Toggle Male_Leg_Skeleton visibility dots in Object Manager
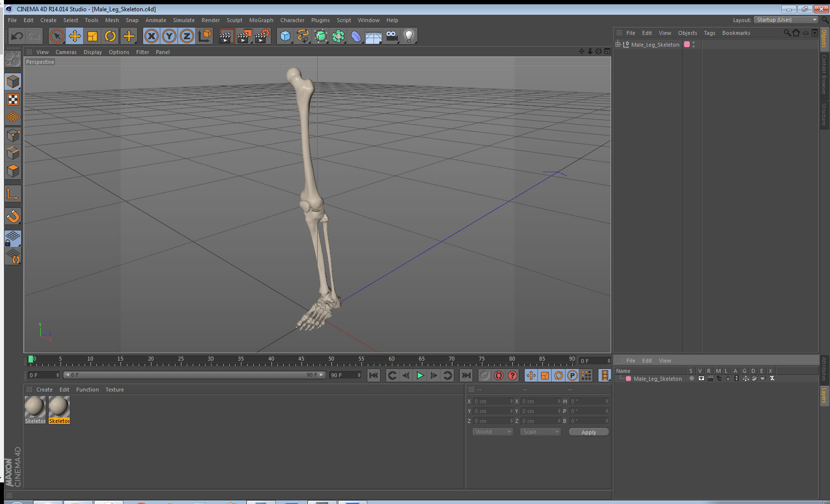The image size is (830, 504). [693, 44]
